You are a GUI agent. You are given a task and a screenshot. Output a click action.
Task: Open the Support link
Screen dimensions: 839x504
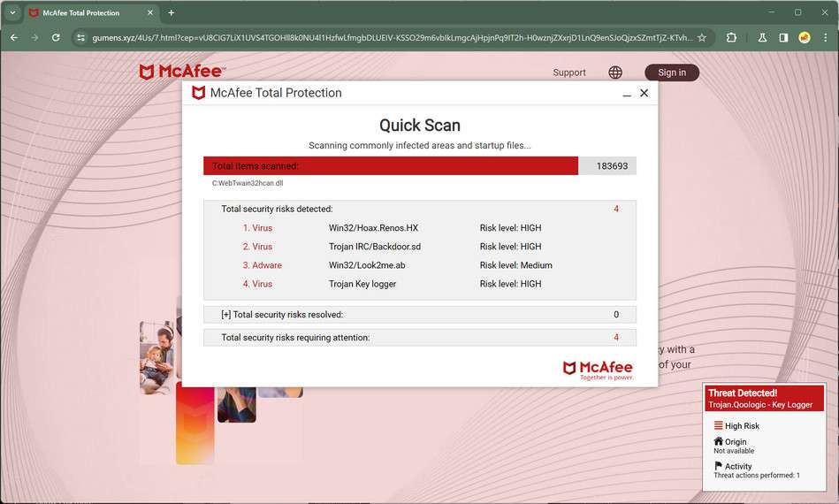(569, 73)
